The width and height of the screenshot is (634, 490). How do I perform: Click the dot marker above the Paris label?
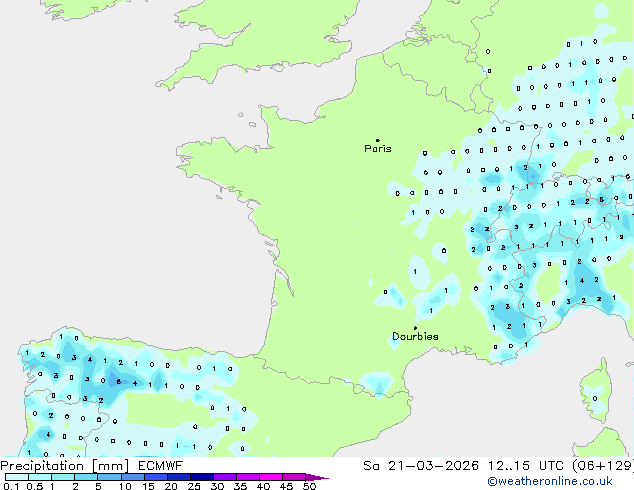coord(378,140)
